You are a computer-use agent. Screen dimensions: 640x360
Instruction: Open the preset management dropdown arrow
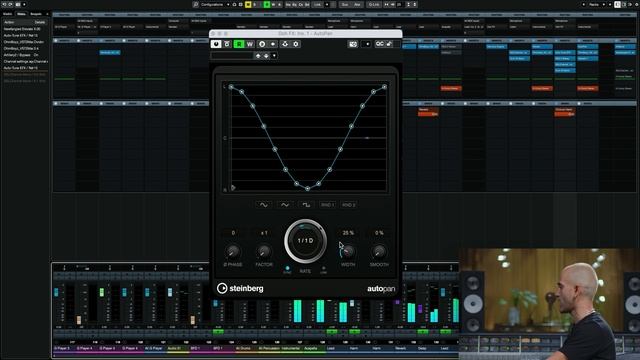coord(274,56)
